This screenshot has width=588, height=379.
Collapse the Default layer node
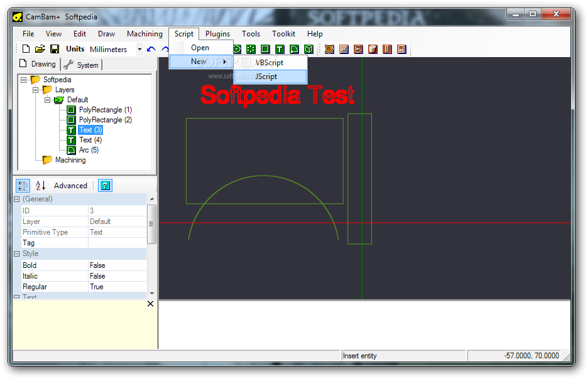click(47, 100)
